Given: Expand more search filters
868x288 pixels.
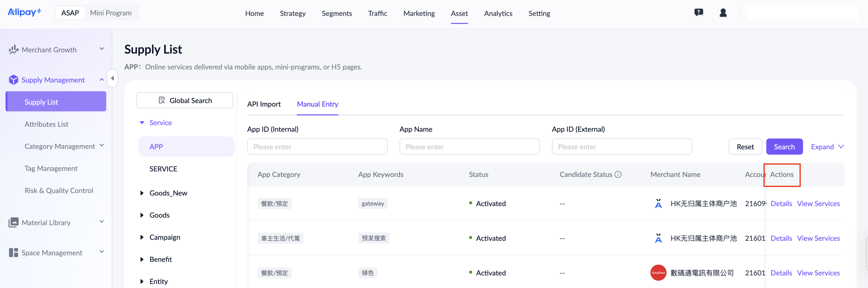Looking at the screenshot, I should tap(827, 147).
